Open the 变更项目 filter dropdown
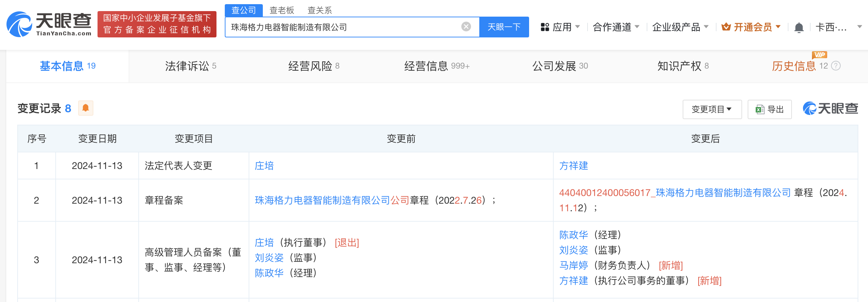The image size is (868, 302). (x=712, y=109)
